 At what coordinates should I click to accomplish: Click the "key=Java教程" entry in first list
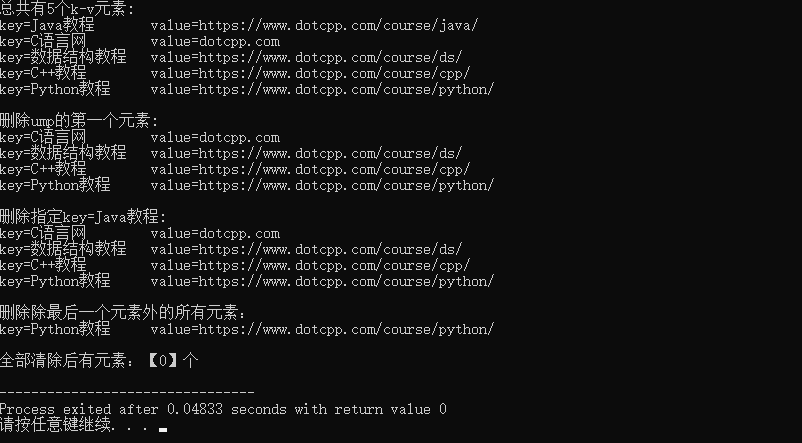pos(47,25)
